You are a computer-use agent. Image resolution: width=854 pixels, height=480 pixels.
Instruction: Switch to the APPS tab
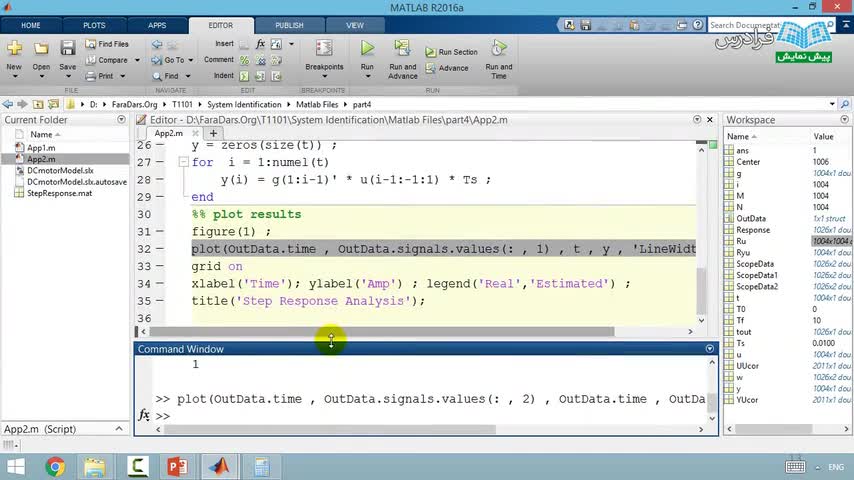pyautogui.click(x=157, y=26)
